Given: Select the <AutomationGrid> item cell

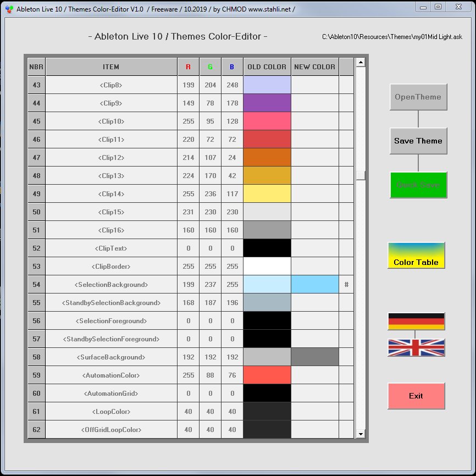Looking at the screenshot, I should point(111,394).
